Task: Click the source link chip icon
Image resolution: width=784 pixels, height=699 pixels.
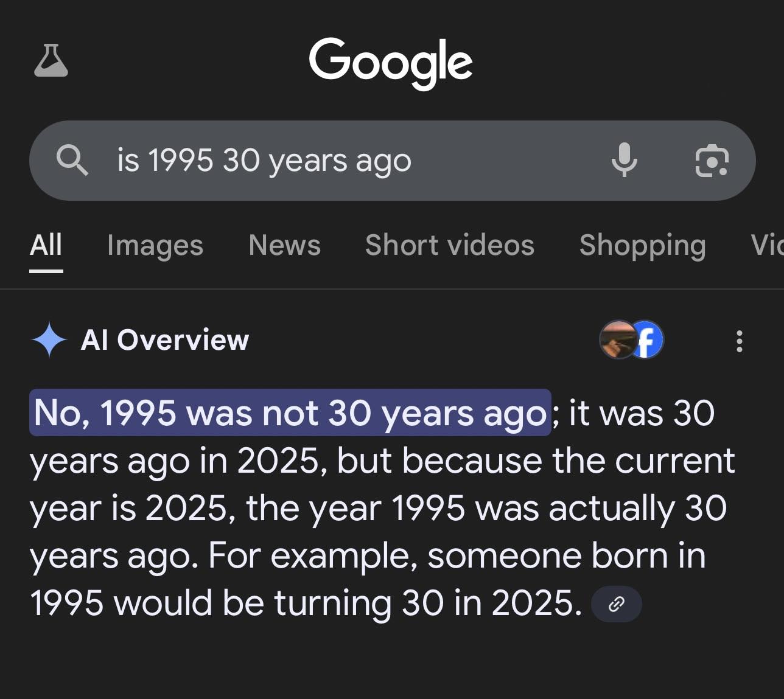Action: click(x=616, y=604)
